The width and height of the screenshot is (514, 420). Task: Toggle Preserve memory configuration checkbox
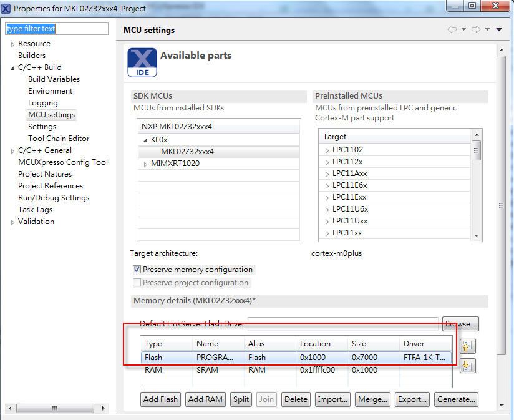coord(137,270)
